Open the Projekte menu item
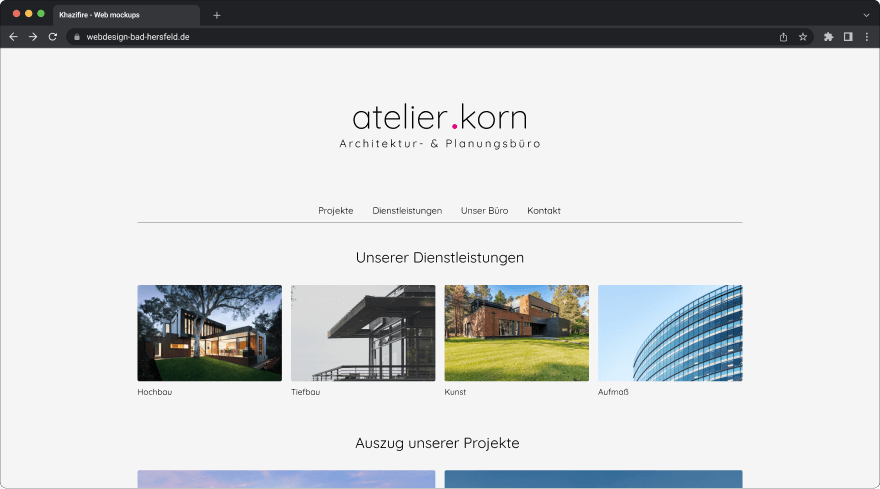Image resolution: width=880 pixels, height=489 pixels. point(336,211)
